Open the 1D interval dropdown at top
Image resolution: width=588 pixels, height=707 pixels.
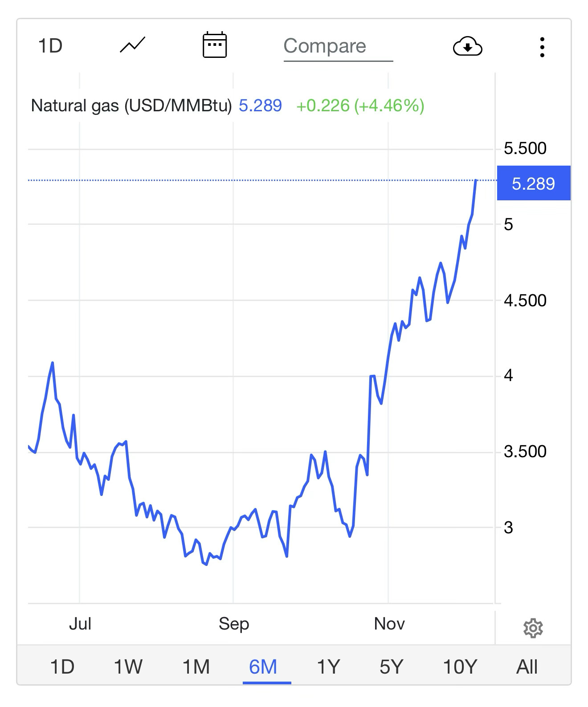50,46
